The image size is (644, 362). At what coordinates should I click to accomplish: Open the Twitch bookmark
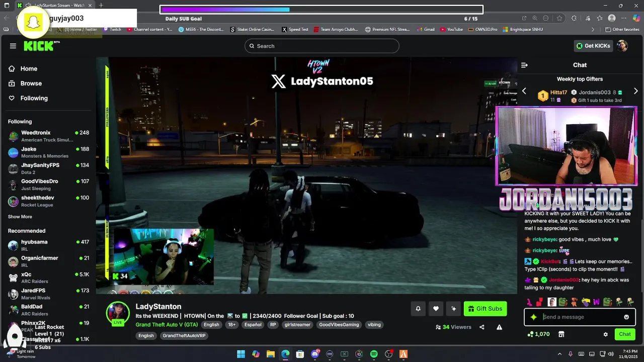[x=112, y=30]
